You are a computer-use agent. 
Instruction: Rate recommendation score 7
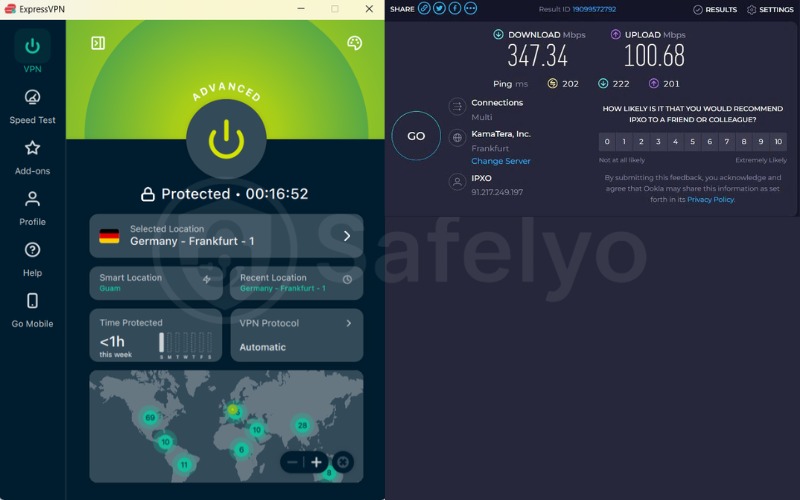coord(727,142)
